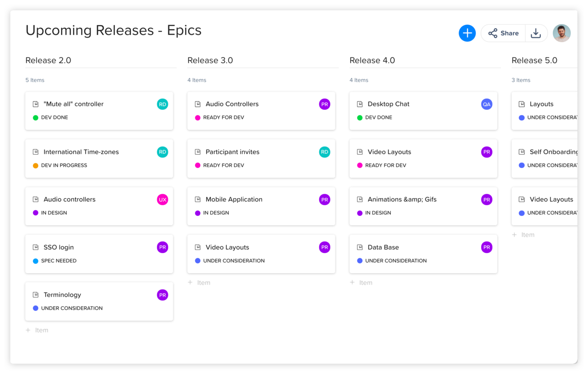Add an item under Release 2.0
The width and height of the screenshot is (588, 374).
point(37,330)
